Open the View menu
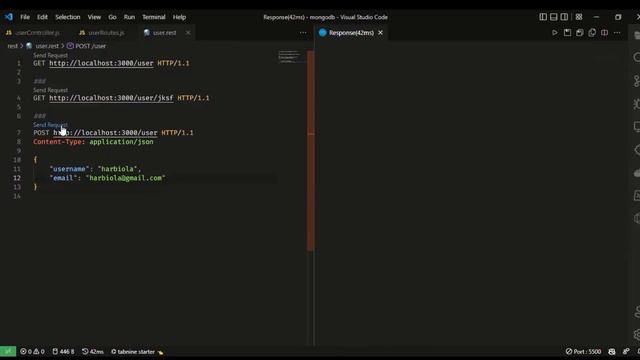This screenshot has height=360, width=640. [94, 17]
